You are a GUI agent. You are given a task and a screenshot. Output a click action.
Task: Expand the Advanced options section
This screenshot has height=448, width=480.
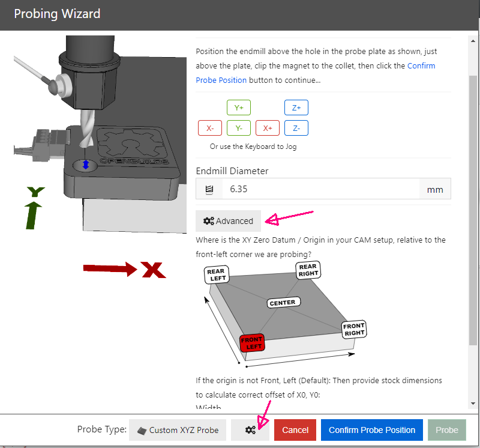228,221
